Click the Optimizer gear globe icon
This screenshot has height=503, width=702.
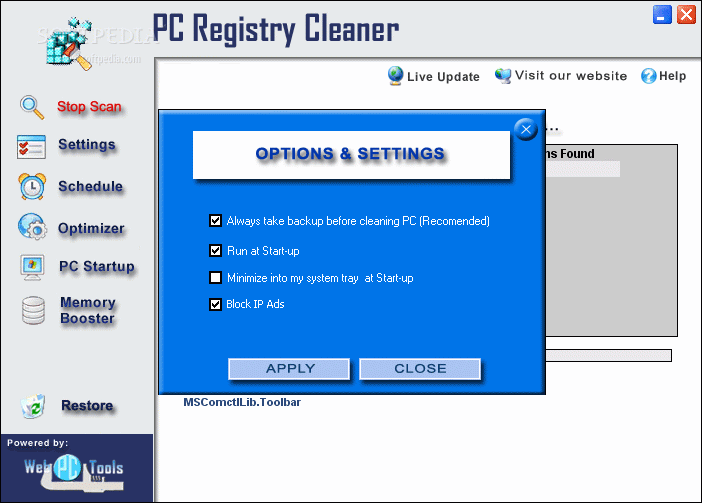coord(32,226)
